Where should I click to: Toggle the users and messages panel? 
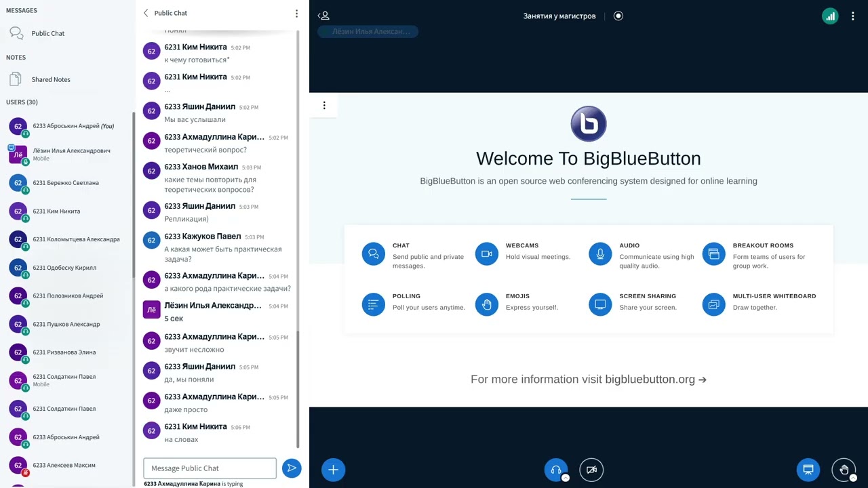click(323, 16)
